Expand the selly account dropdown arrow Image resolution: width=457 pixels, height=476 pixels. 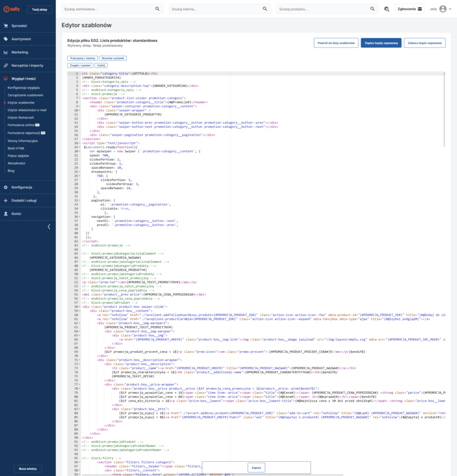tap(450, 10)
